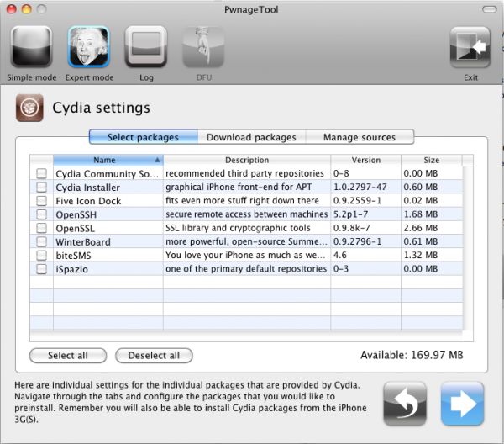504x444 pixels.
Task: Check the biteSMS package
Action: click(x=41, y=255)
